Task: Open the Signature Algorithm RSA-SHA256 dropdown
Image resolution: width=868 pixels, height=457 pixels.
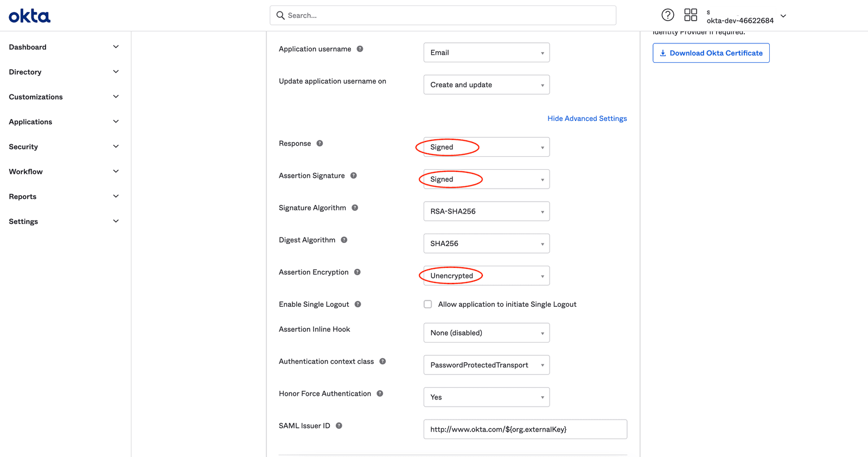Action: click(x=486, y=211)
